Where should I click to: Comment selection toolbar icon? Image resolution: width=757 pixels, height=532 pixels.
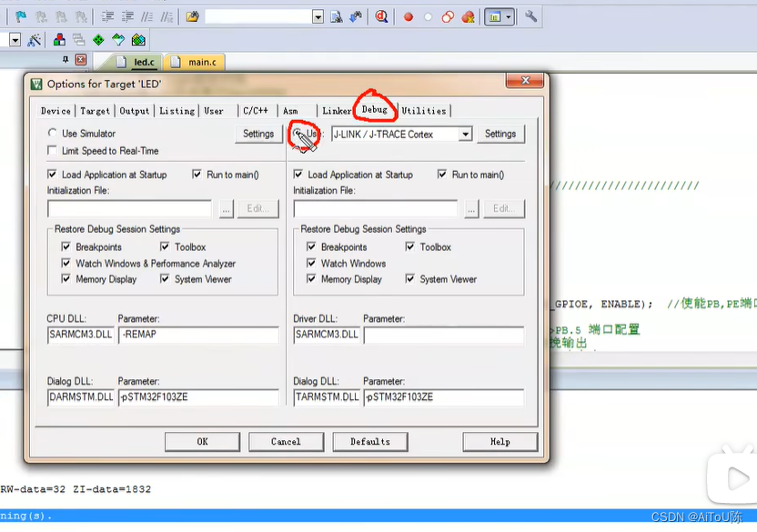(146, 17)
